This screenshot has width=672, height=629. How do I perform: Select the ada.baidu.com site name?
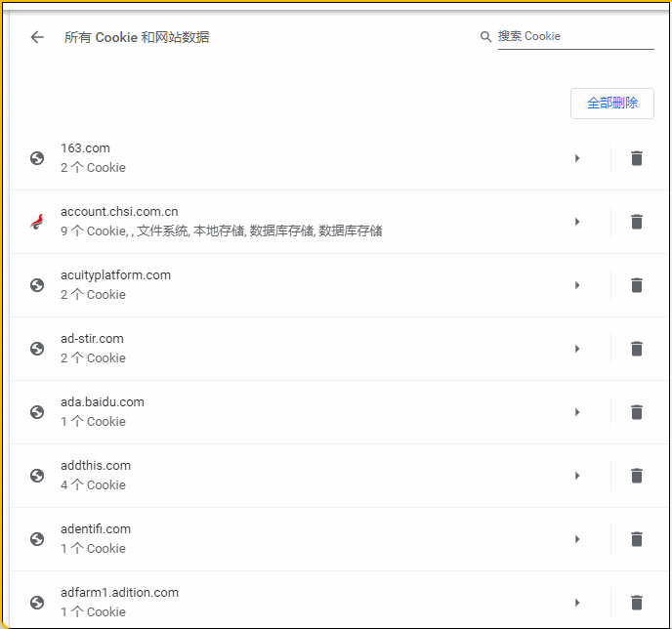point(103,401)
